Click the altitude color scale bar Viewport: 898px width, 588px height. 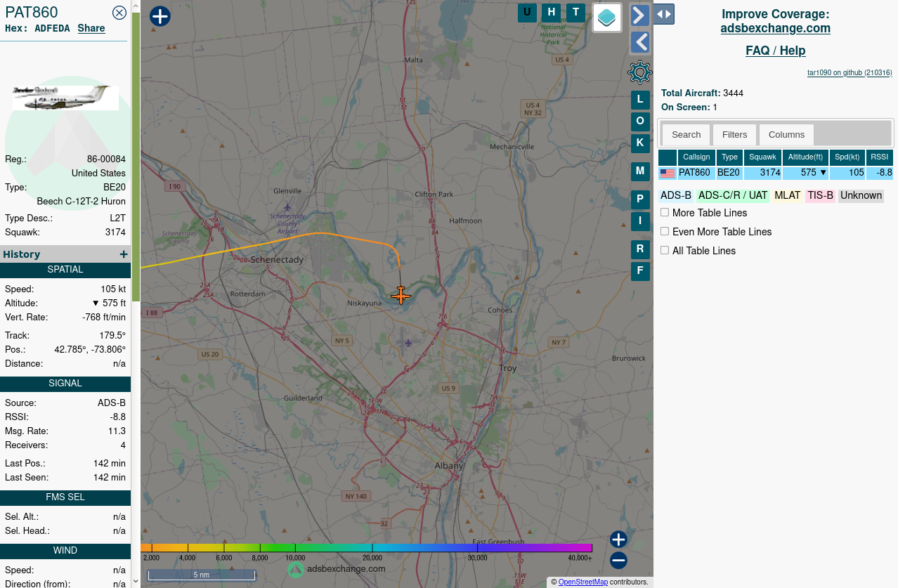pos(366,547)
